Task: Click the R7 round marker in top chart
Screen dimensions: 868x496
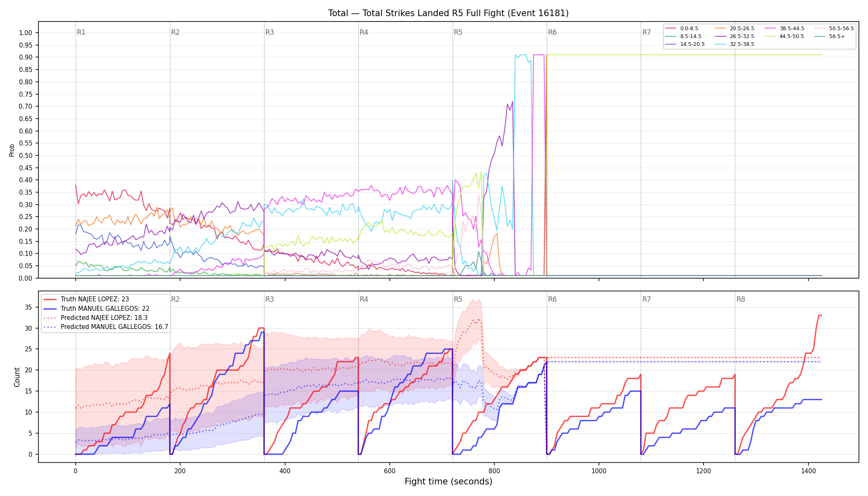Action: coord(646,32)
